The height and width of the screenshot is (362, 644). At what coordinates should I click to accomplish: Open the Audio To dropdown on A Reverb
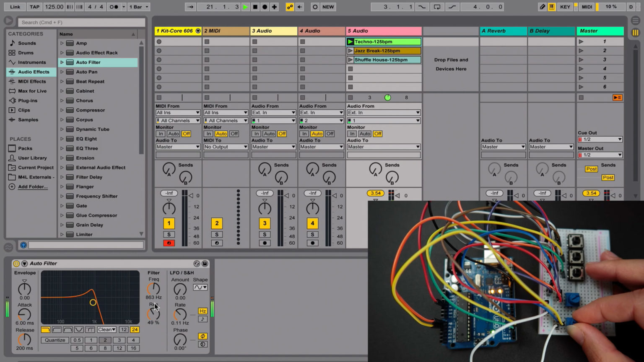[x=503, y=147]
